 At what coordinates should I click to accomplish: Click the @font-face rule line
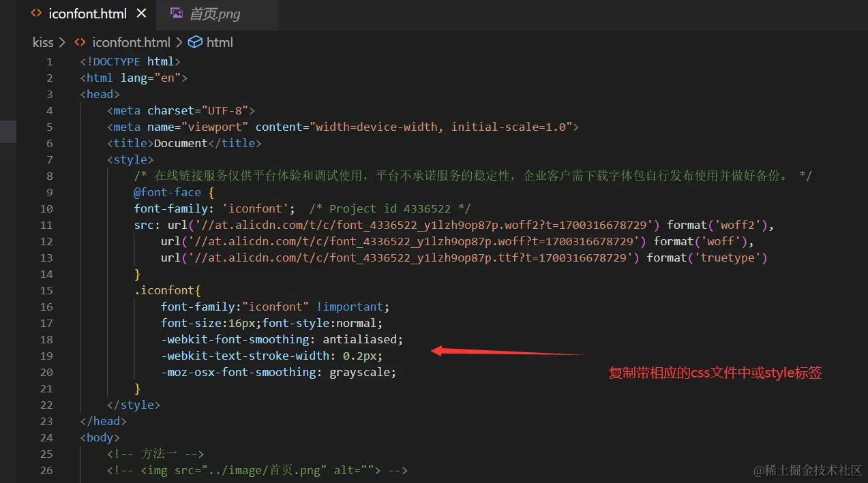[x=174, y=192]
